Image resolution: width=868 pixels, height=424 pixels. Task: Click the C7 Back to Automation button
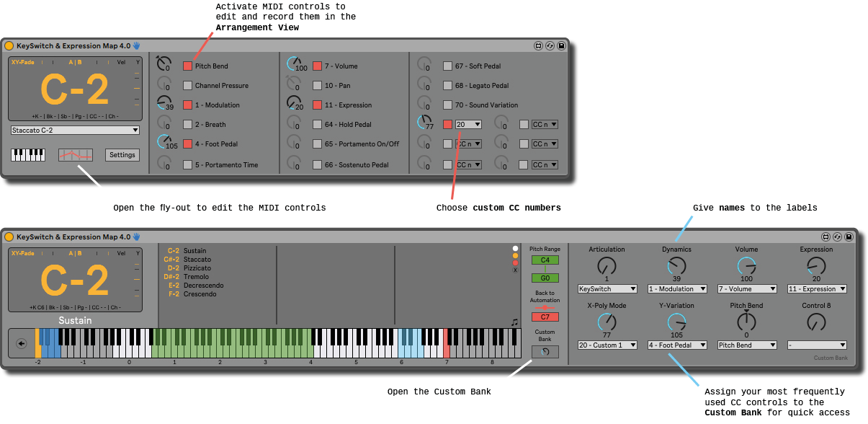tap(545, 317)
